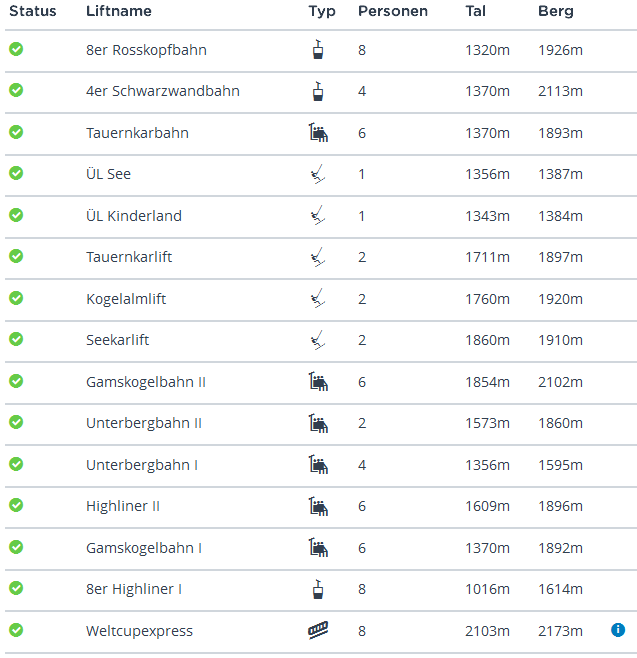Click the info icon beside Weltcupexpress
Viewport: 637px width, 658px height.
coord(617,630)
